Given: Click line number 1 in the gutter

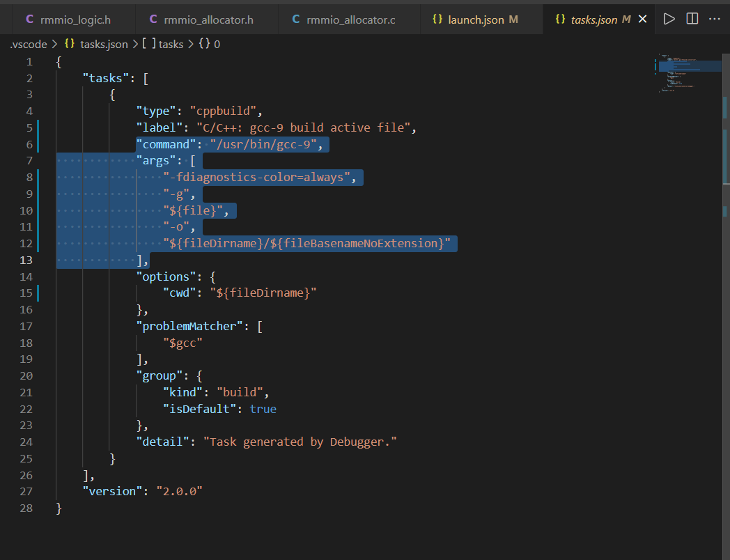Looking at the screenshot, I should (29, 61).
